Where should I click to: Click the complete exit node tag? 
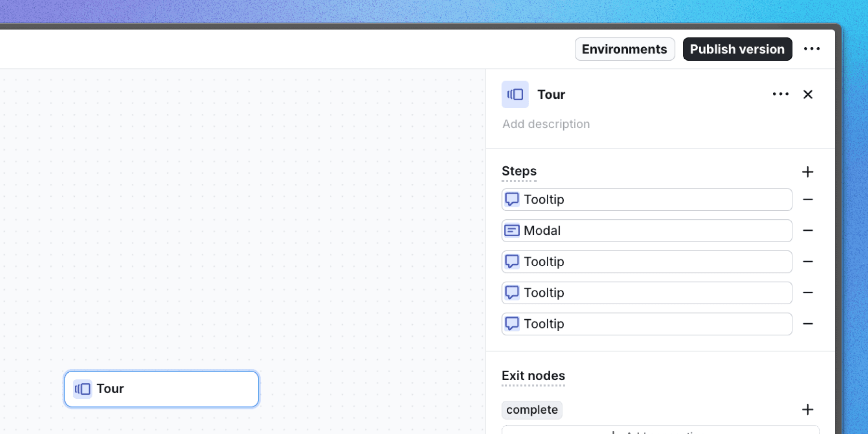point(531,409)
